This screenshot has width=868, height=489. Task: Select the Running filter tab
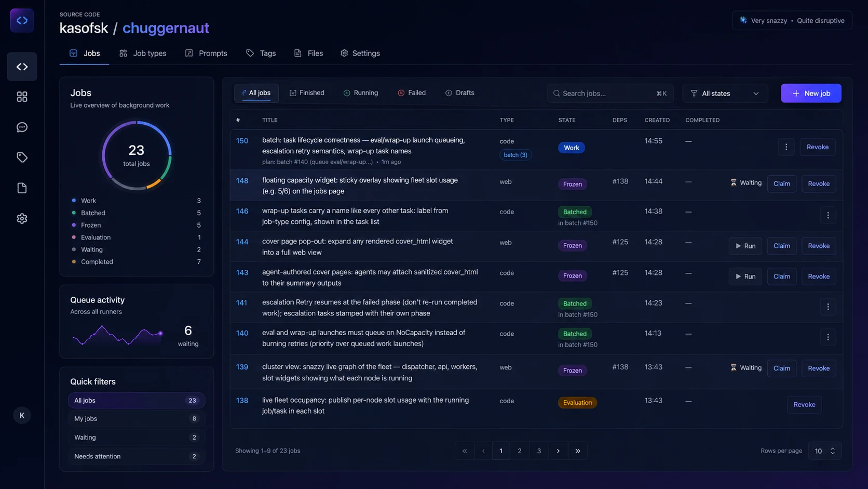click(361, 93)
